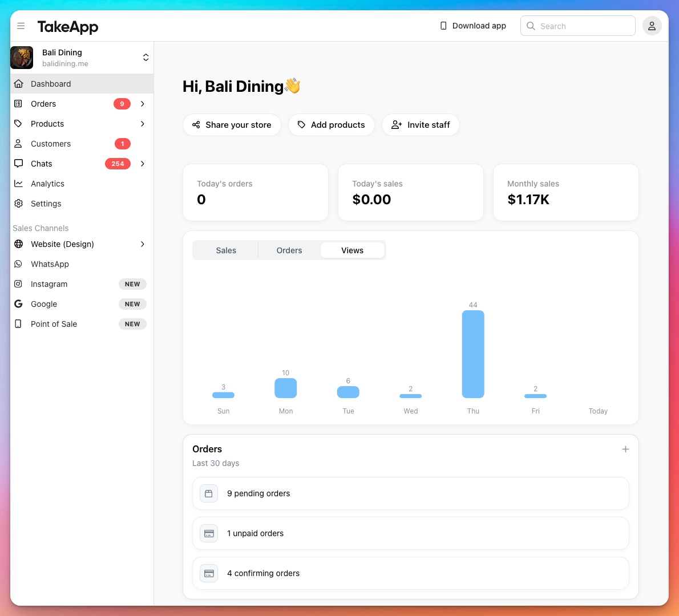Viewport: 679px width, 616px height.
Task: Click the Dashboard home icon
Action: 19,83
